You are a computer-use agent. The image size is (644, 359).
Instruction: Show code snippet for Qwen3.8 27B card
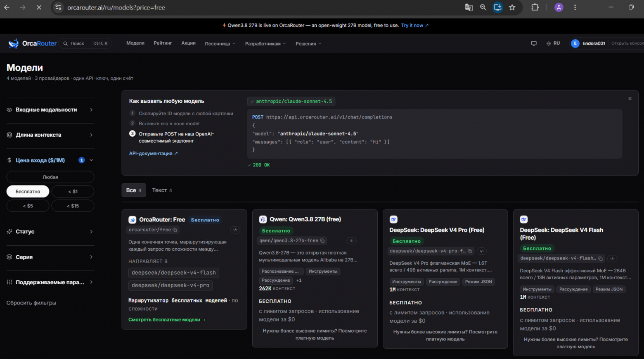pyautogui.click(x=351, y=241)
